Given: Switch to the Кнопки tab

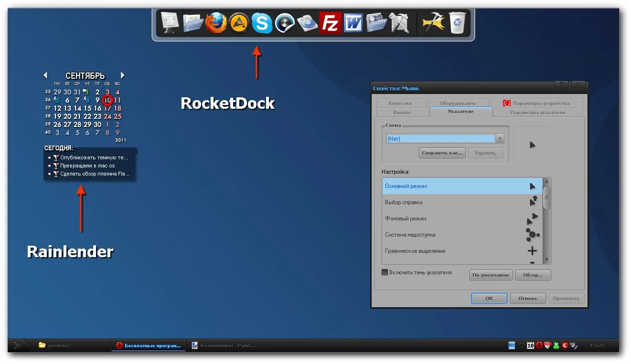Looking at the screenshot, I should pyautogui.click(x=402, y=113).
